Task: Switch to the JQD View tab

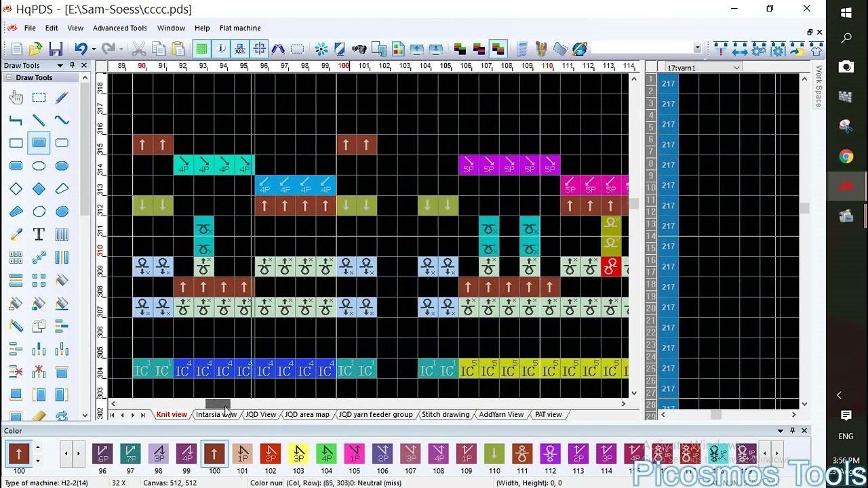Action: pos(261,414)
